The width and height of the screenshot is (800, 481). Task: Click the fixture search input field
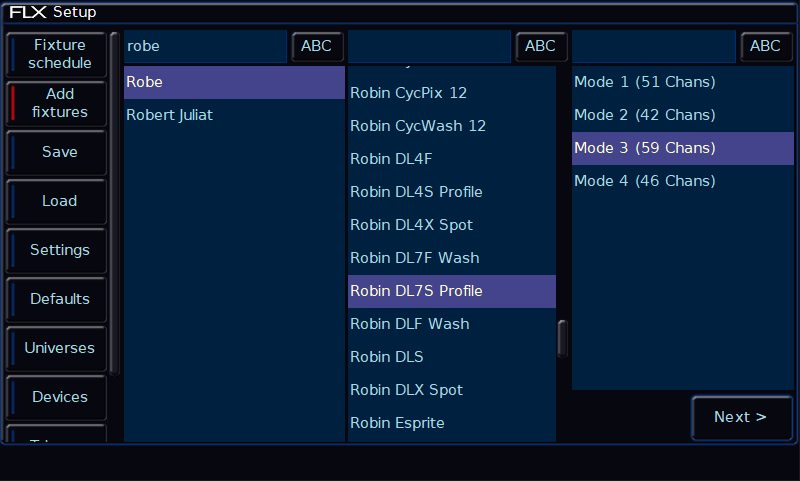429,46
